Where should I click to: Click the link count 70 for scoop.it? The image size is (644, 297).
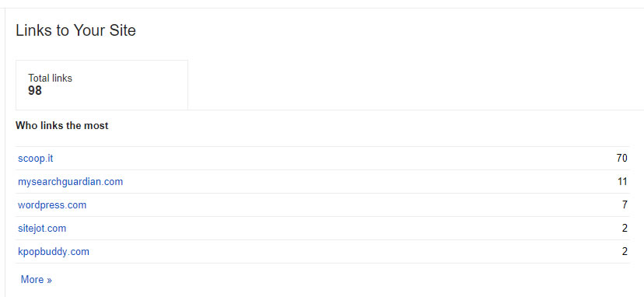click(x=621, y=158)
